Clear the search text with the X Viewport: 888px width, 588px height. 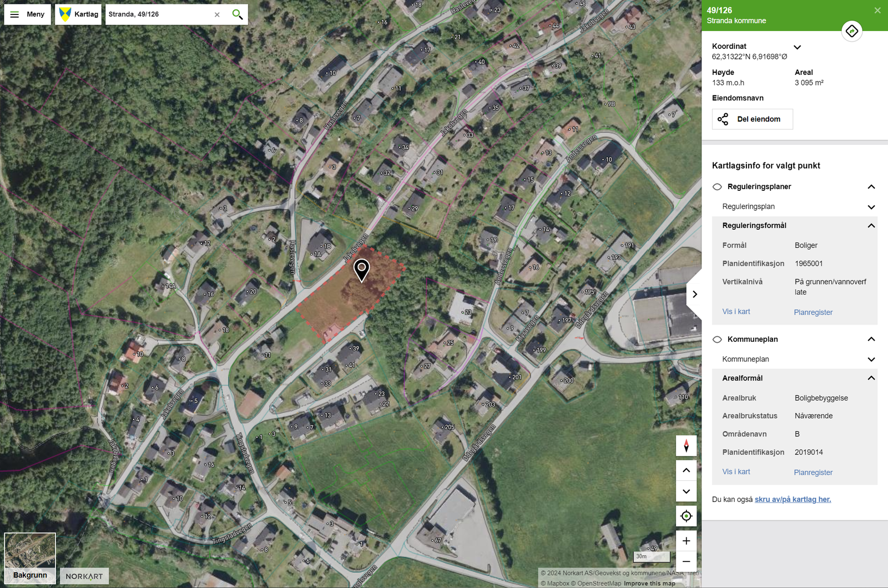(217, 15)
